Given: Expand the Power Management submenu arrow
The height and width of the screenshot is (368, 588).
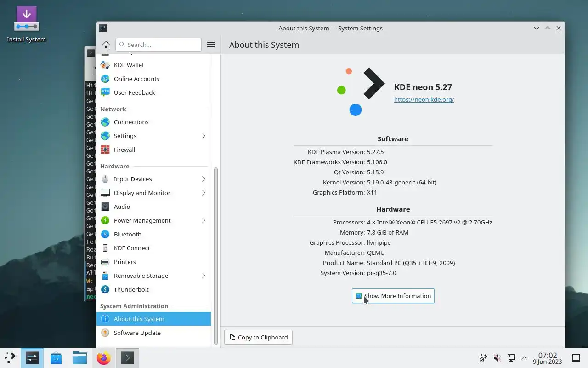Looking at the screenshot, I should coord(203,220).
